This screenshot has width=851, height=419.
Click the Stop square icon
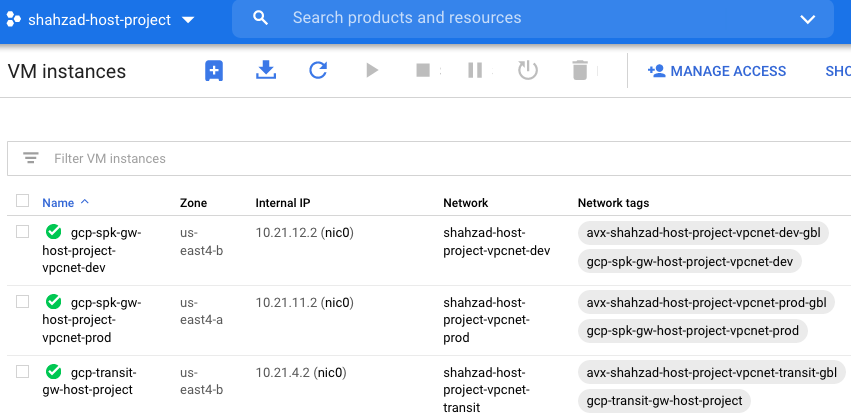423,71
